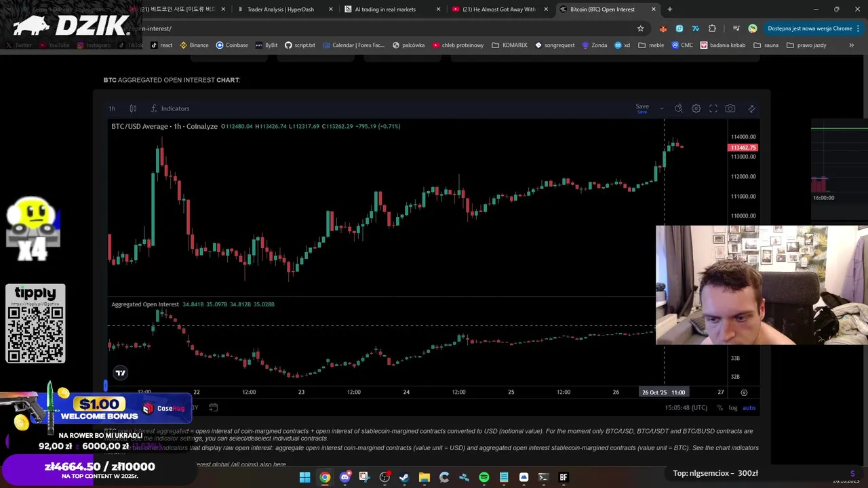
Task: Close the Bitcoin Open Interest tab
Action: pos(654,9)
